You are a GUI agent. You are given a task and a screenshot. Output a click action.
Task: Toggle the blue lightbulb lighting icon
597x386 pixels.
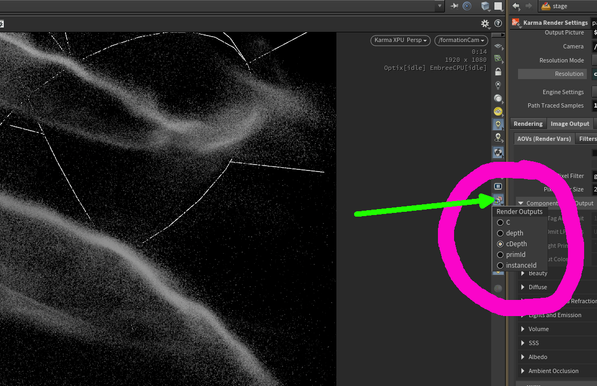[x=498, y=124]
